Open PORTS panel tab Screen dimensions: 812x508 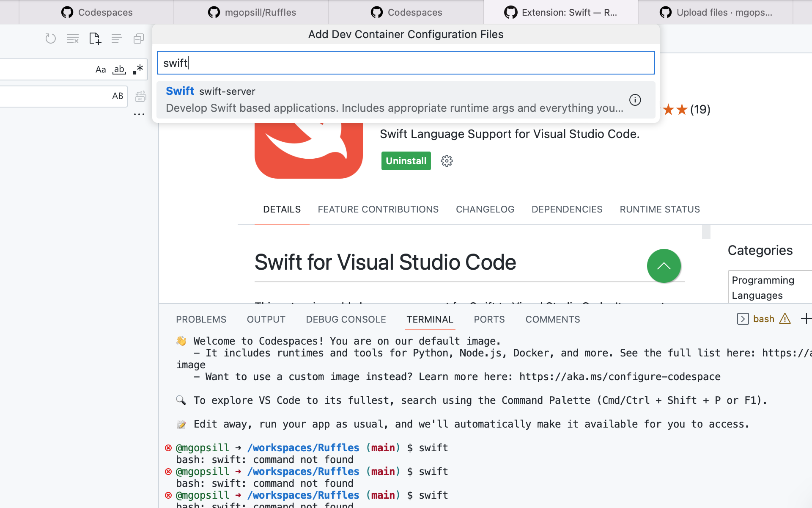[489, 319]
